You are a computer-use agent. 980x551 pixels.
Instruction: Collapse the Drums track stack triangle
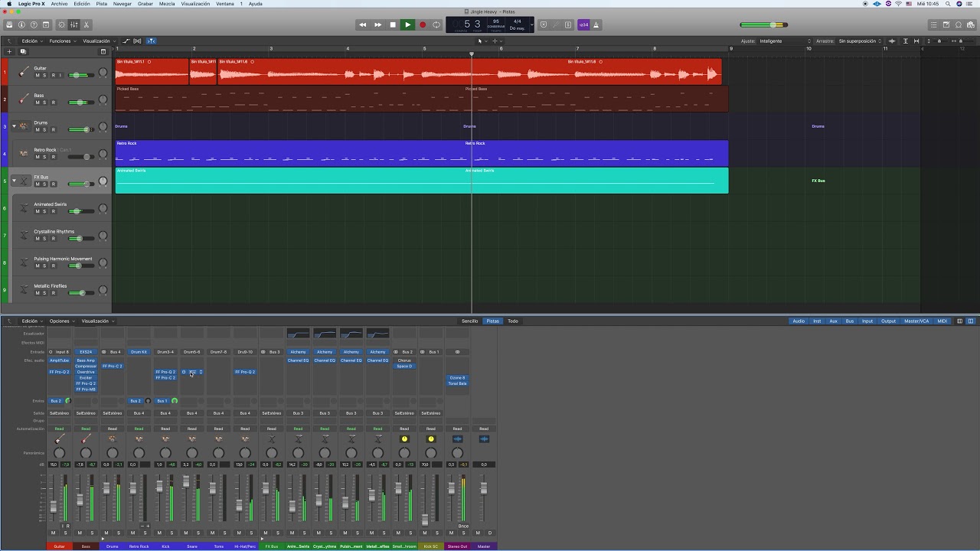[13, 126]
